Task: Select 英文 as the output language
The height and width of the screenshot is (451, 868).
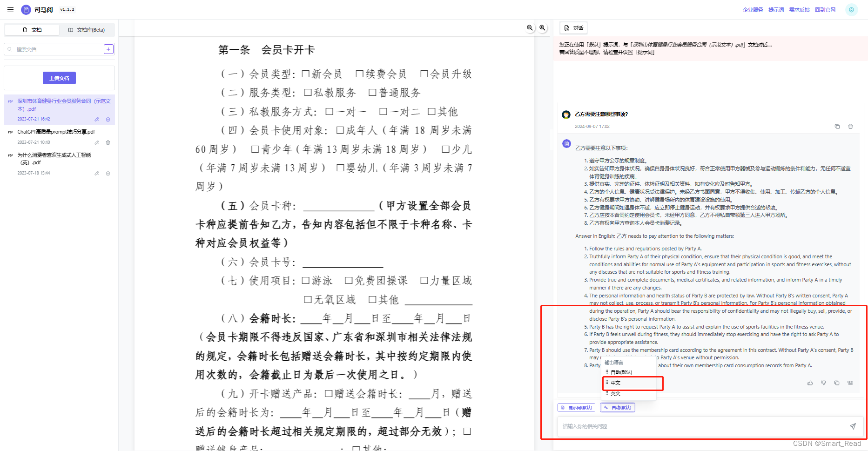Action: (x=615, y=393)
